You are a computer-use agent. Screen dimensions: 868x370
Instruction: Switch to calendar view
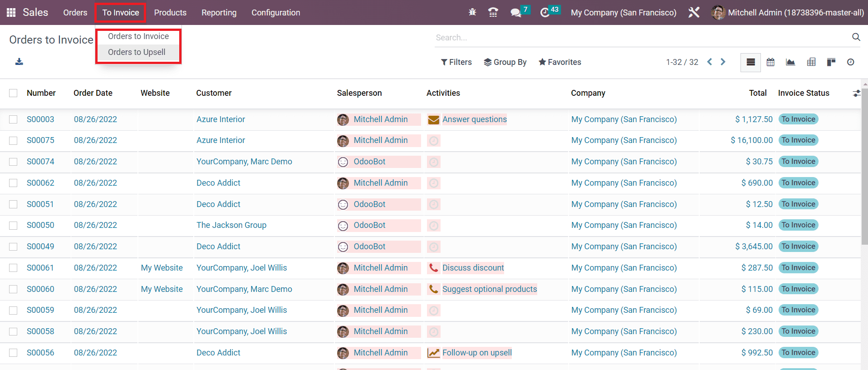770,62
